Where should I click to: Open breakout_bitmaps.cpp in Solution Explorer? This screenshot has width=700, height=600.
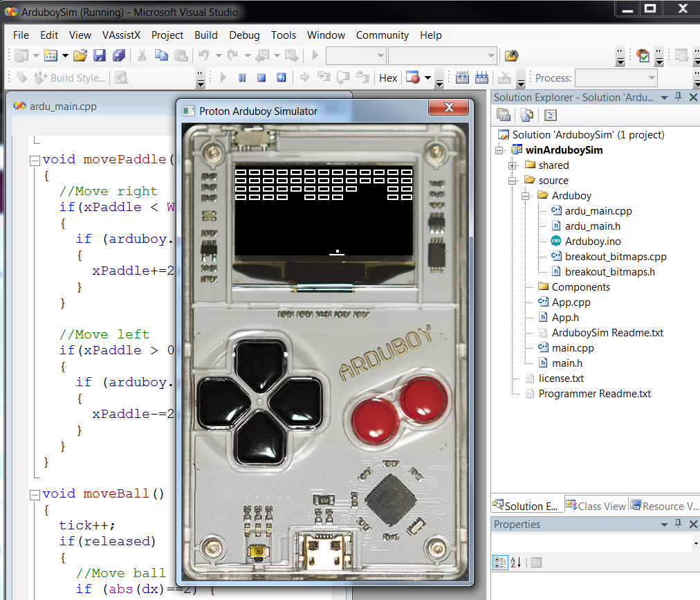click(615, 257)
